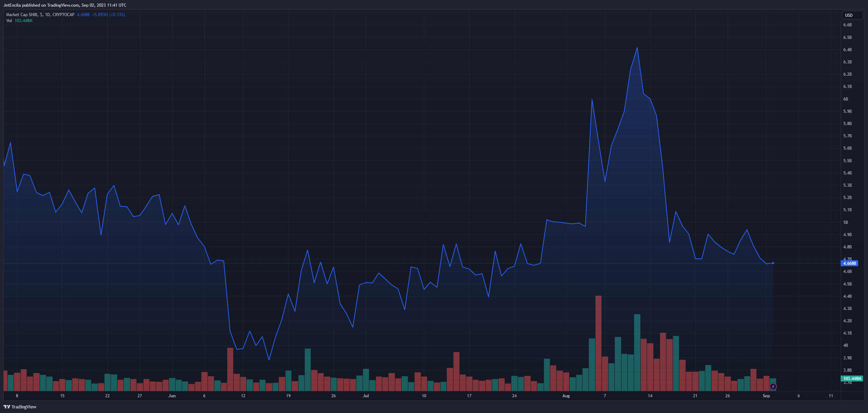Click the 6.4B price axis label
This screenshot has width=868, height=413.
point(847,50)
